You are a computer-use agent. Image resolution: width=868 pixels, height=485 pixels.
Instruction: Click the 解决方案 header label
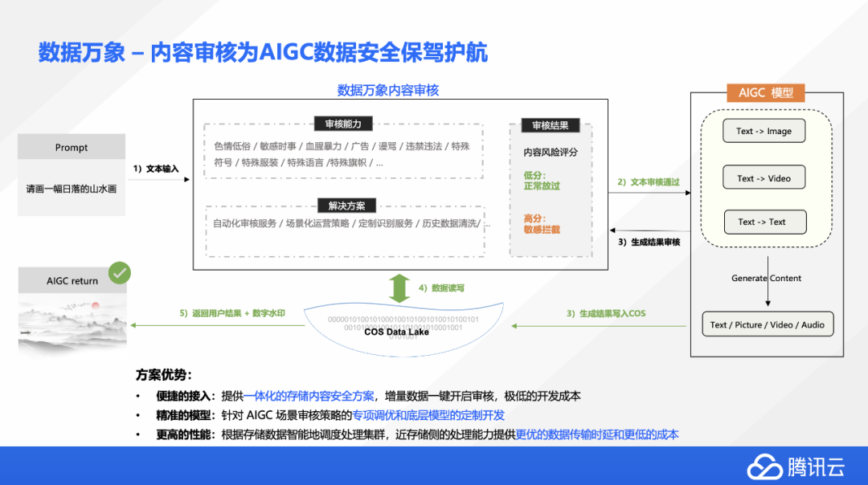coord(346,206)
